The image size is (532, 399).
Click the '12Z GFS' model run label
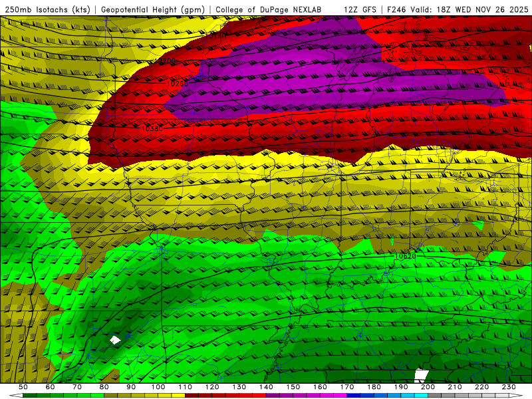tap(360, 10)
